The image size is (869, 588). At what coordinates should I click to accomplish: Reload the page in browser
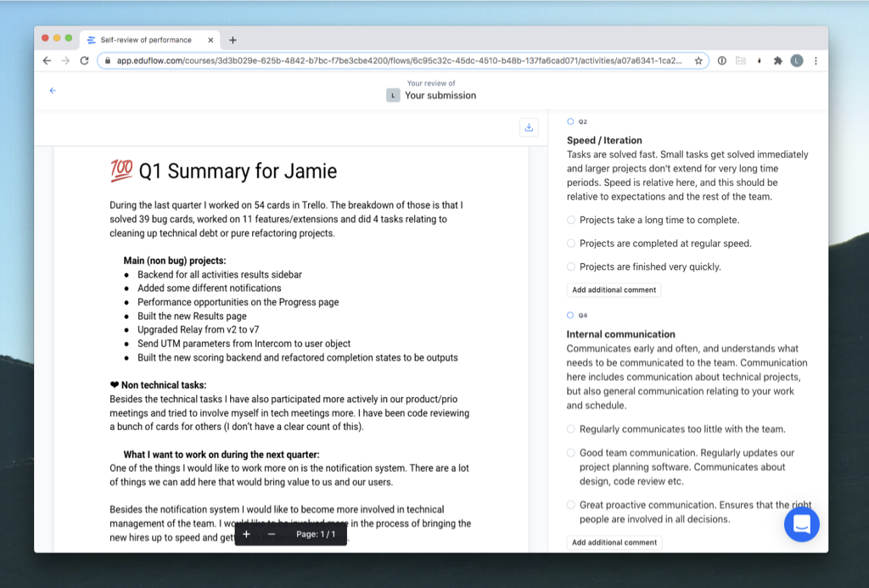pyautogui.click(x=84, y=61)
